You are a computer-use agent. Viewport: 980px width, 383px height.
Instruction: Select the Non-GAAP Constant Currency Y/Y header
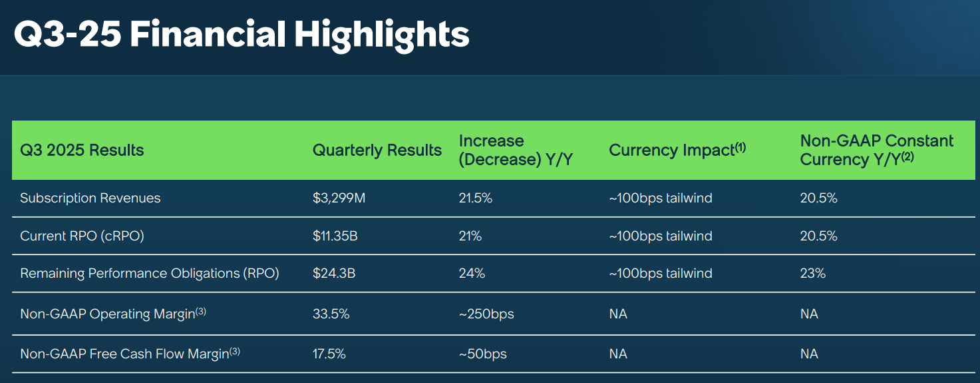[x=877, y=151]
